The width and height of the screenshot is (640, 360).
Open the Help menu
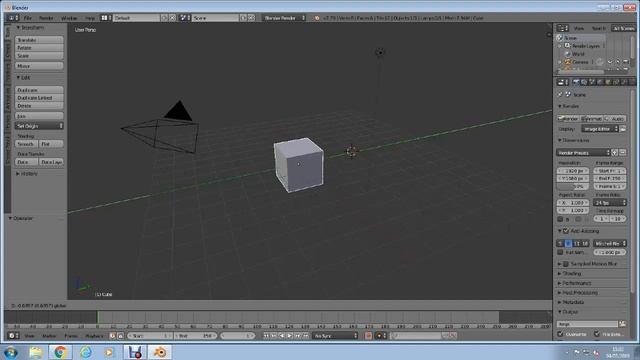(90, 18)
